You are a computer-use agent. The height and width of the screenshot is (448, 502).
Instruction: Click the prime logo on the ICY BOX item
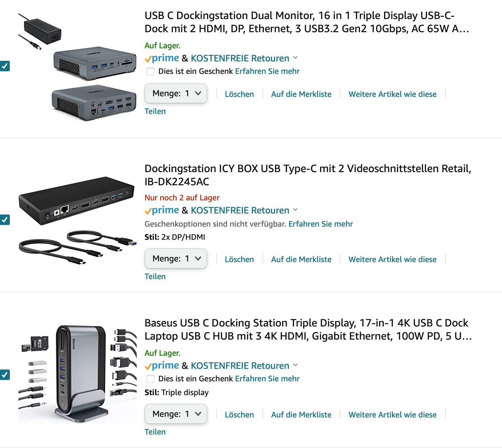pyautogui.click(x=162, y=210)
